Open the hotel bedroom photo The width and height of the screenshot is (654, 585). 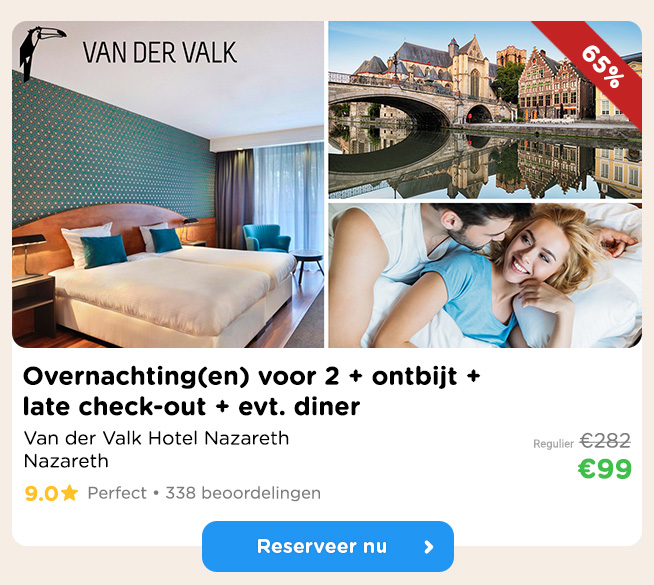pyautogui.click(x=168, y=184)
